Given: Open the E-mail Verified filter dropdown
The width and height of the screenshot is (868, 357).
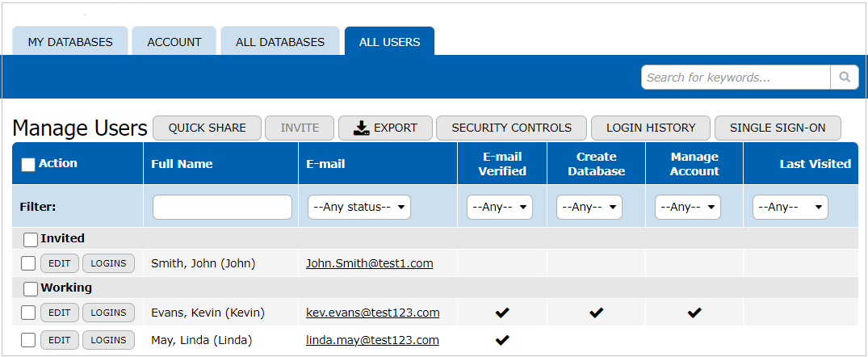Looking at the screenshot, I should (500, 207).
